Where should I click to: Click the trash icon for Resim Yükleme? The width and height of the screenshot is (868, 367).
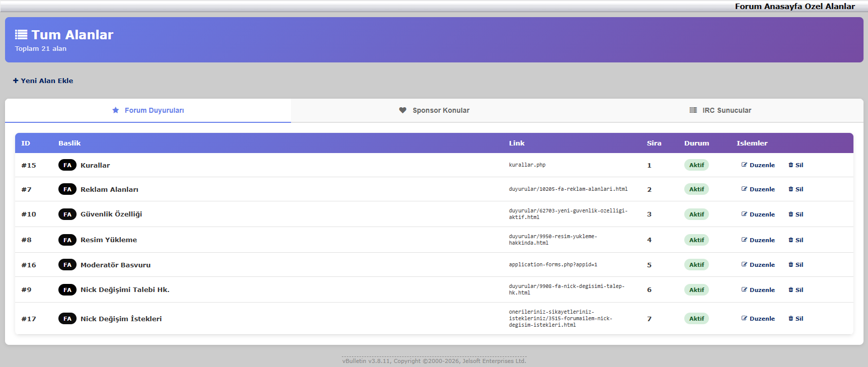pyautogui.click(x=791, y=240)
